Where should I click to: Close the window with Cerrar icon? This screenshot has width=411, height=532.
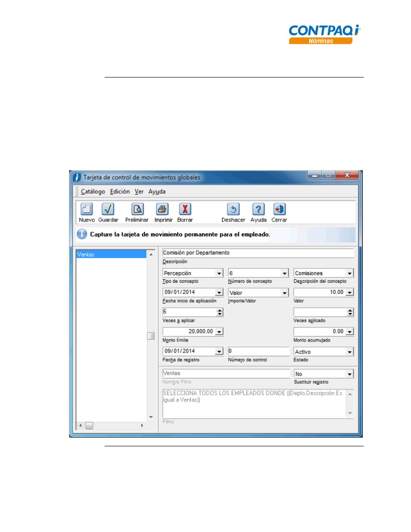(279, 209)
